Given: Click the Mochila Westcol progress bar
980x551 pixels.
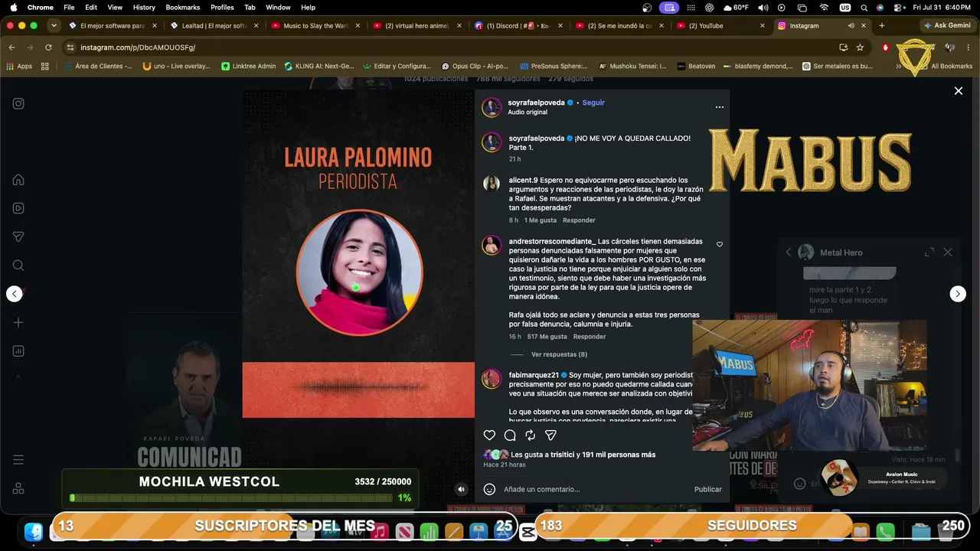Looking at the screenshot, I should [x=232, y=498].
